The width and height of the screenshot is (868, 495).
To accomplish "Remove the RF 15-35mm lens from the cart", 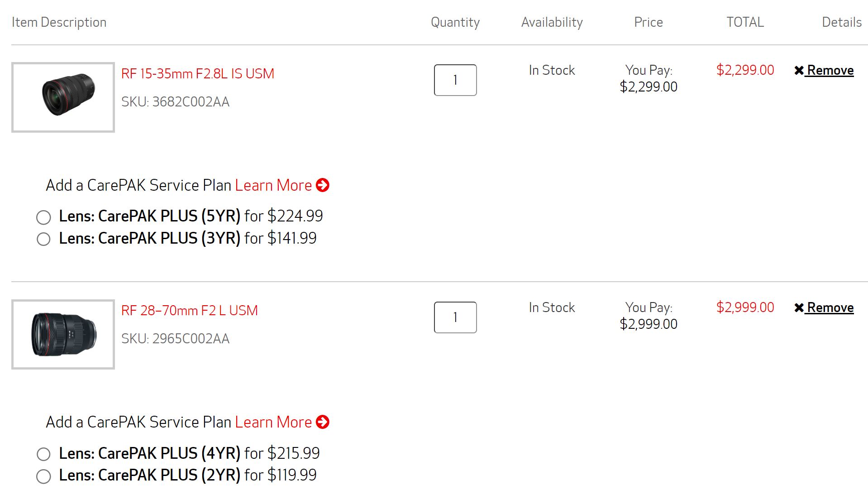I will [x=830, y=71].
